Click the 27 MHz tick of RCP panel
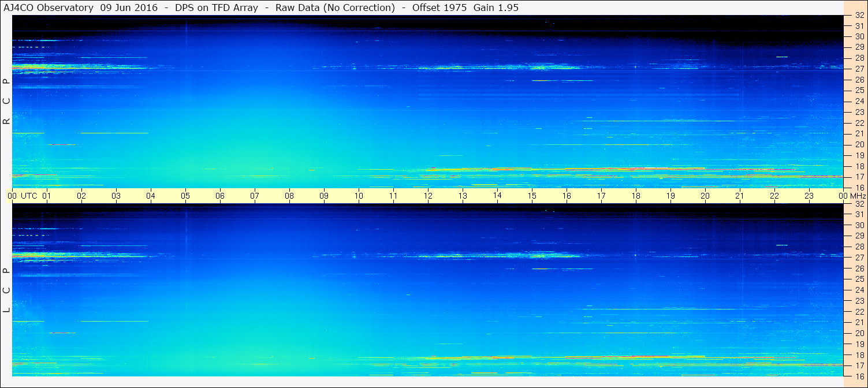Image resolution: width=868 pixels, height=388 pixels. click(x=859, y=68)
